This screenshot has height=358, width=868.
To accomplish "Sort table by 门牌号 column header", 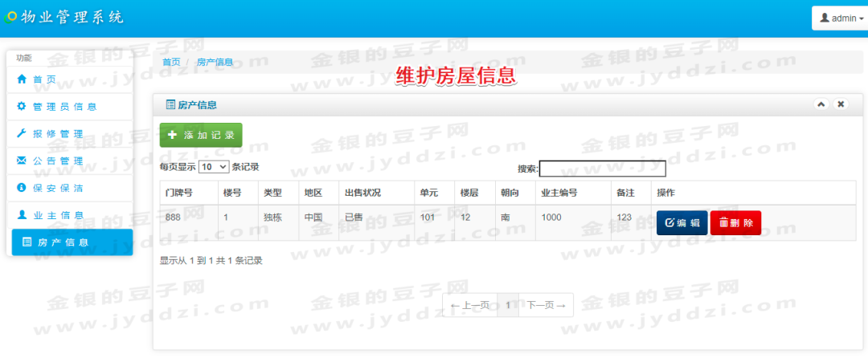I will (189, 193).
